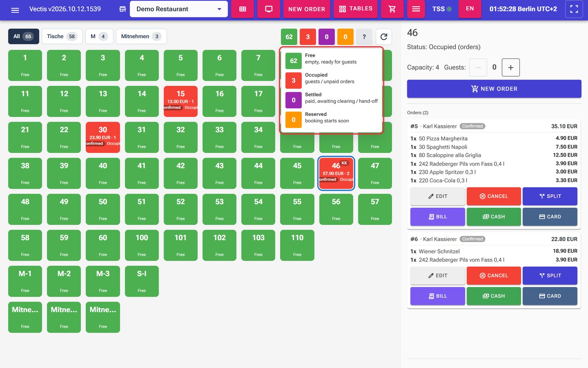
Task: Open the hamburger navigation menu
Action: (15, 9)
